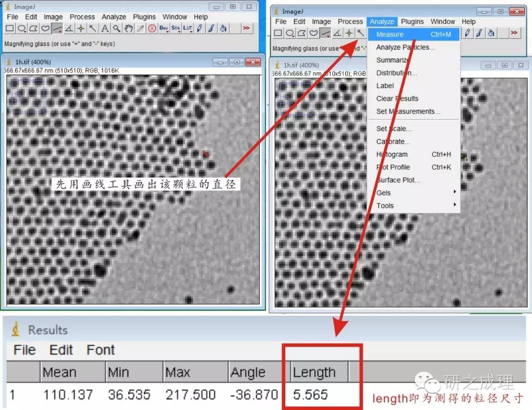Click the Max column header in Results
The width and height of the screenshot is (532, 410).
pos(196,372)
